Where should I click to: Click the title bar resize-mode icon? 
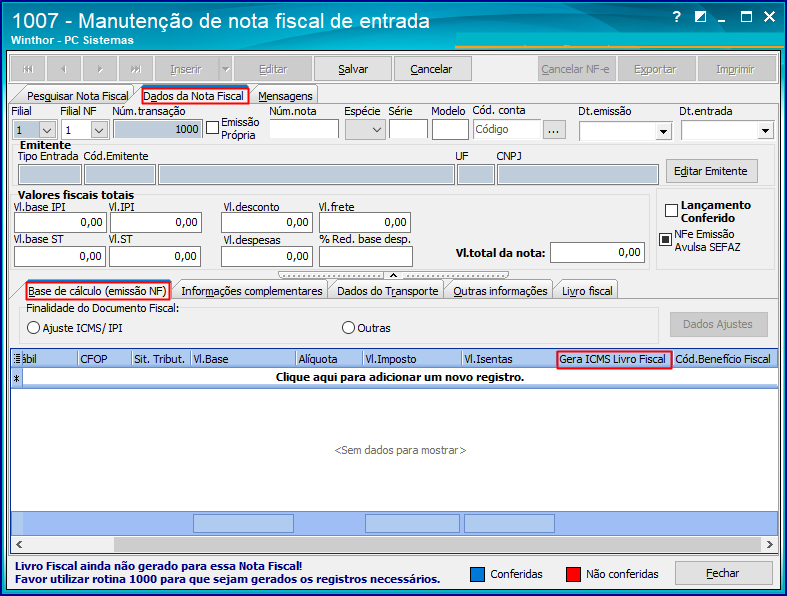700,17
